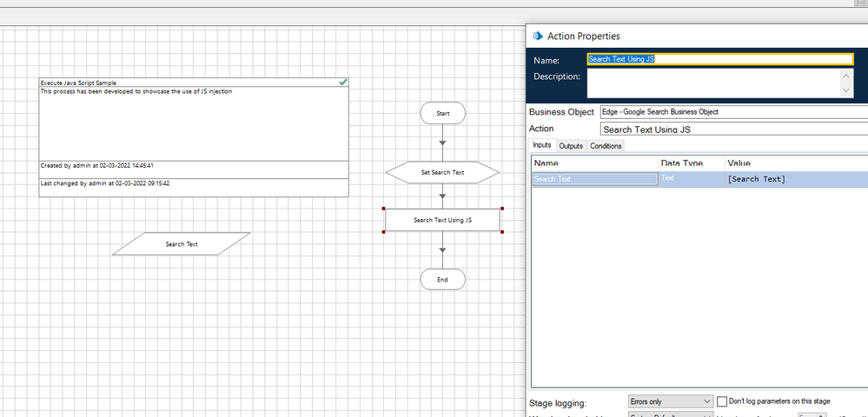Click the green checkmark on process info box
The height and width of the screenshot is (417, 868).
click(x=343, y=82)
